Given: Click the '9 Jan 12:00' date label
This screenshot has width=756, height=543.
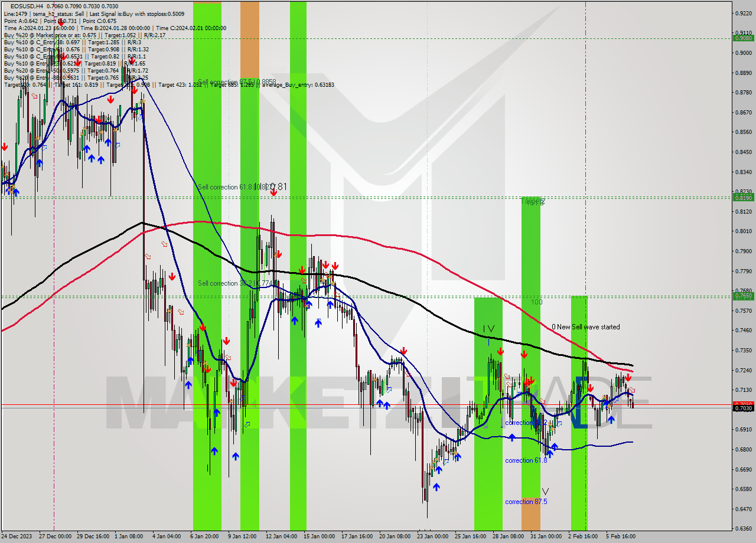Looking at the screenshot, I should [x=242, y=537].
